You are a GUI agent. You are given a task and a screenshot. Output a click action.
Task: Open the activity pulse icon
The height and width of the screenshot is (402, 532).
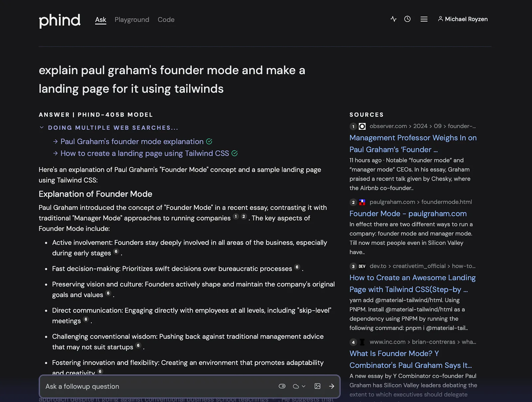pyautogui.click(x=393, y=19)
